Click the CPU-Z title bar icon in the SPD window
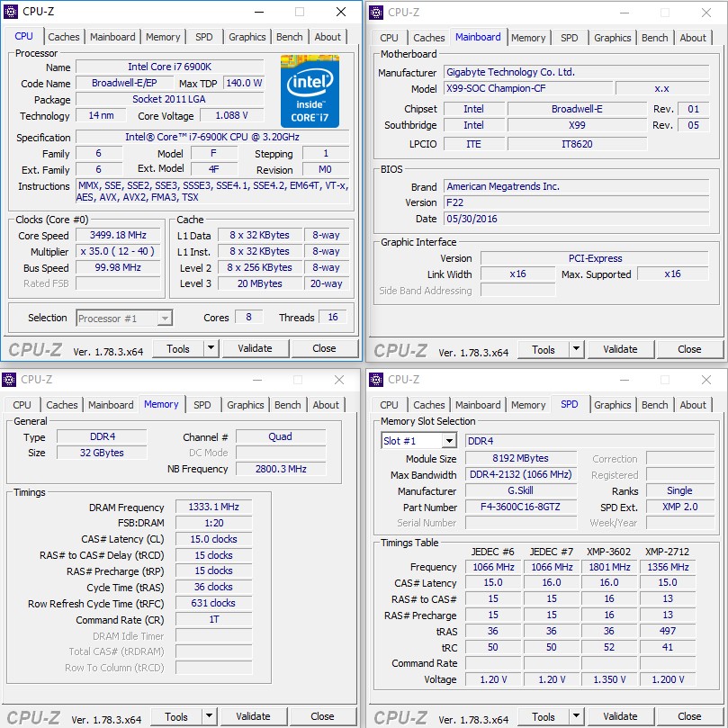 [x=376, y=380]
